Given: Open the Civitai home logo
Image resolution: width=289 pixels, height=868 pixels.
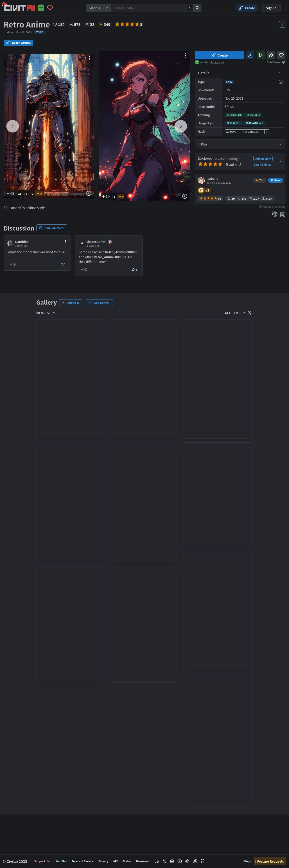Looking at the screenshot, I should pyautogui.click(x=19, y=7).
